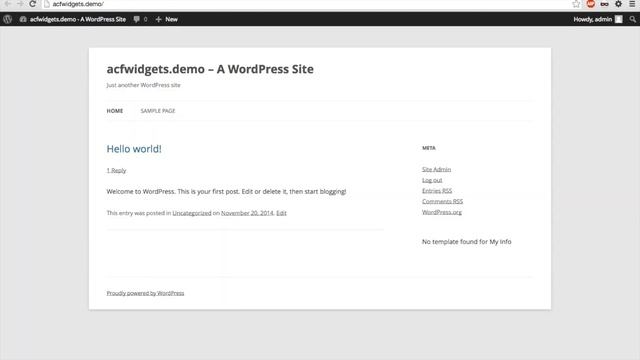
Task: Visit the WordPress.org link
Action: click(x=442, y=212)
